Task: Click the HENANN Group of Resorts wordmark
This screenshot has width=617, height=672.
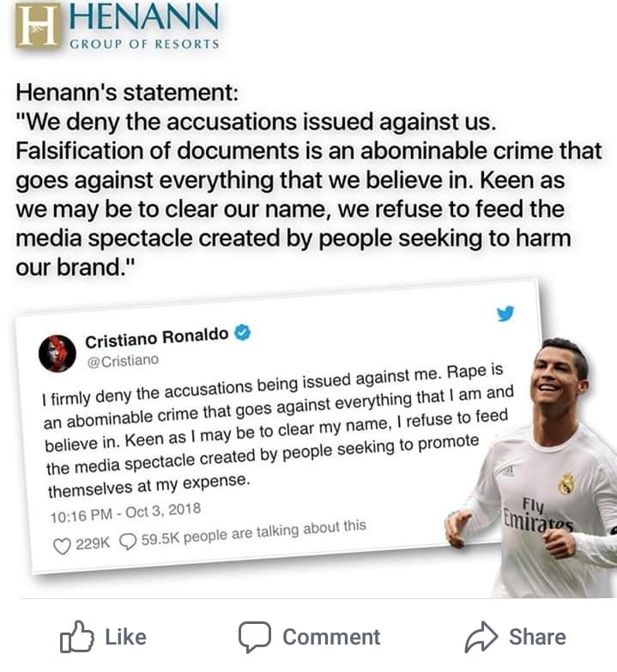Action: point(144,26)
